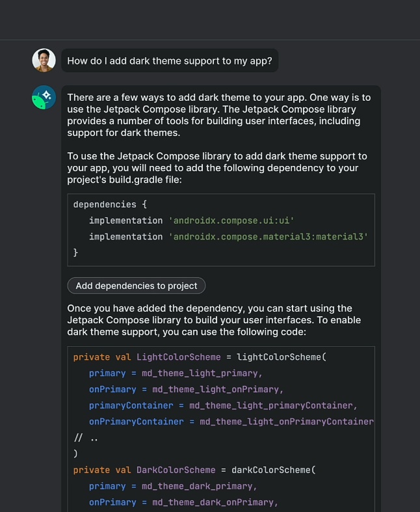Click md_theme_dark_primary value in code
The width and height of the screenshot is (420, 512).
point(205,486)
